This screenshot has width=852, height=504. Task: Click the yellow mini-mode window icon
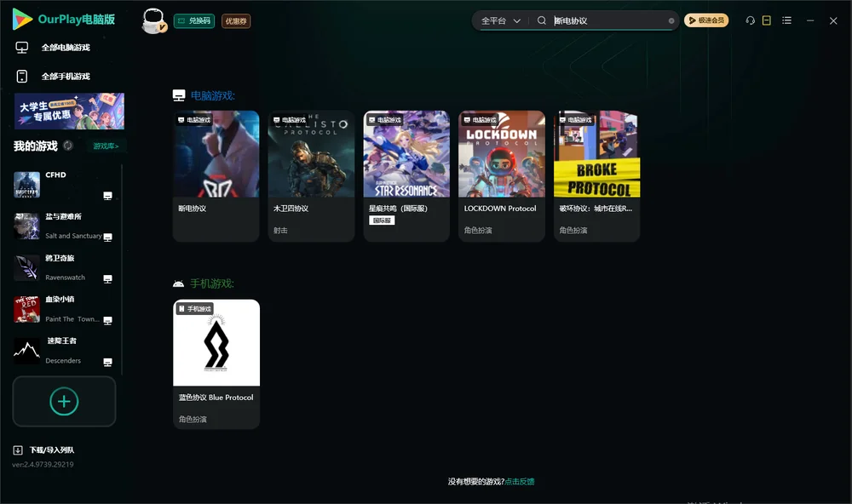767,20
